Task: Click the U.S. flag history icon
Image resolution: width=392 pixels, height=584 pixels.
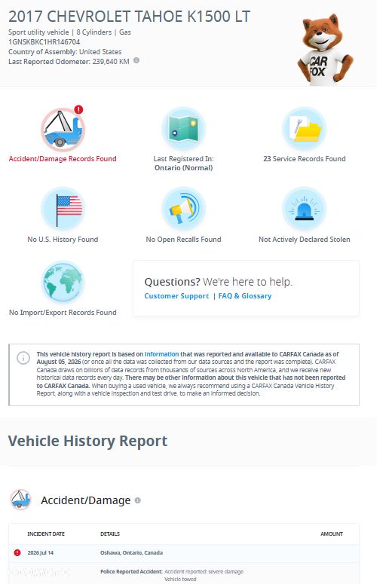Action: [x=63, y=209]
